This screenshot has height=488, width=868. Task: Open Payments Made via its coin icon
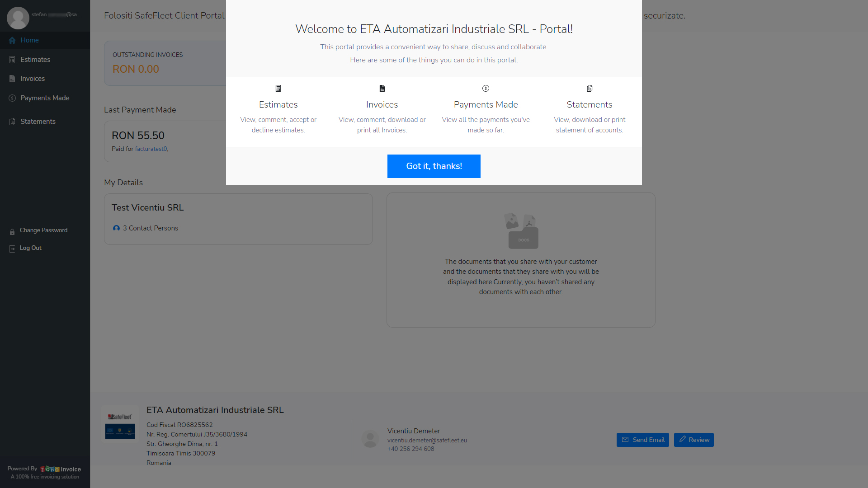pos(12,98)
